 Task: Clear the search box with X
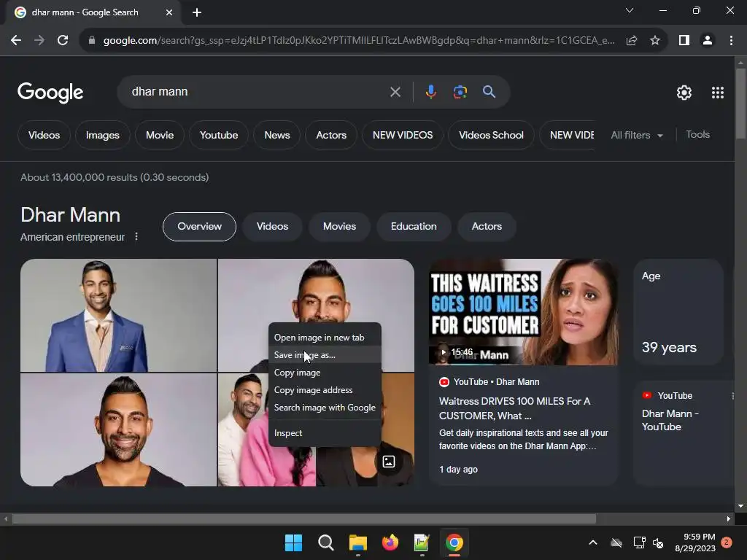395,92
